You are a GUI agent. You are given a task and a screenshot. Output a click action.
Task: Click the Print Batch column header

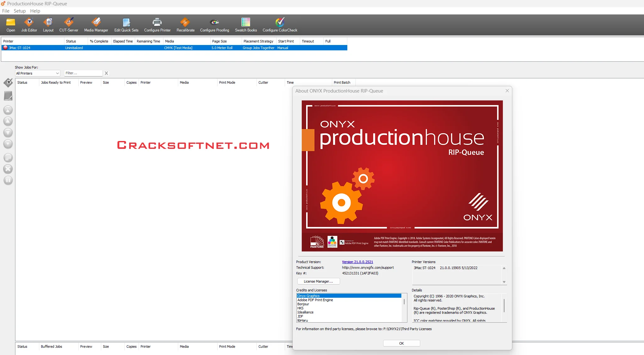point(344,82)
